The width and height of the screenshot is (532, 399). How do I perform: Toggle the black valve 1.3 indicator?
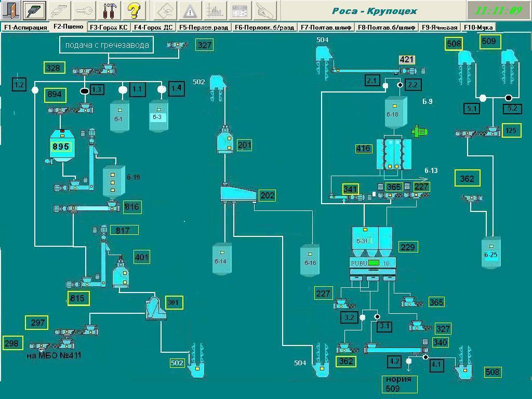pyautogui.click(x=84, y=90)
